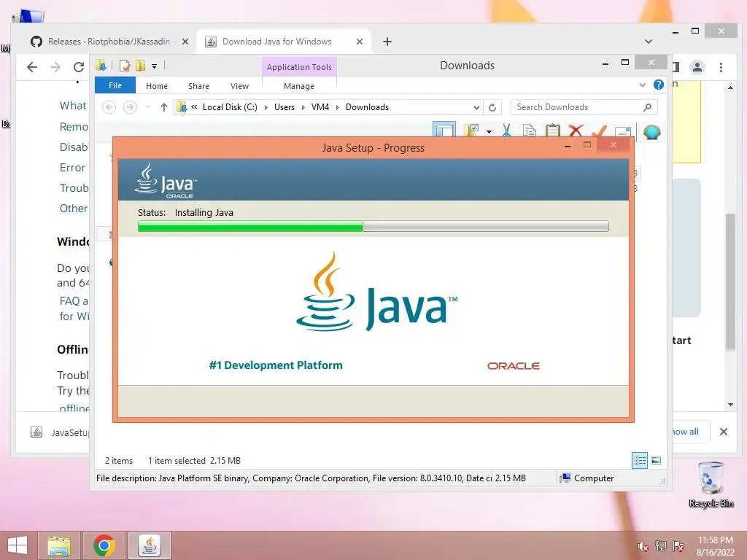Click the Cut scissors icon
Image resolution: width=747 pixels, height=560 pixels.
pos(506,131)
